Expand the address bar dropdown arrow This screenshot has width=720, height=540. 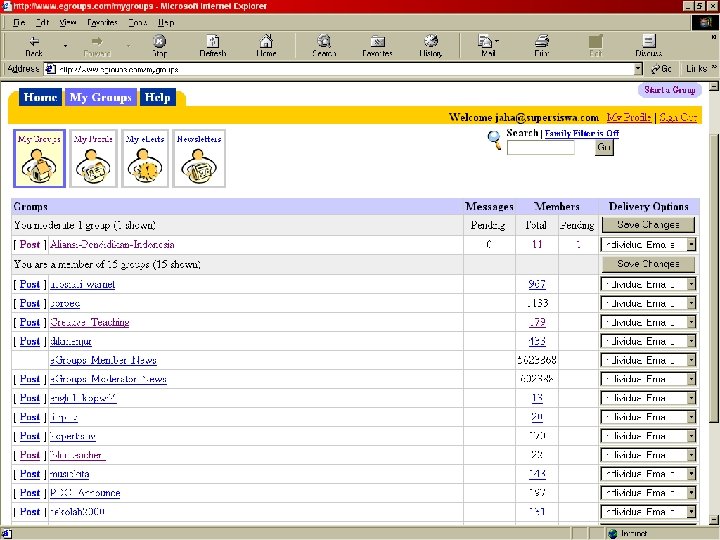tap(638, 69)
